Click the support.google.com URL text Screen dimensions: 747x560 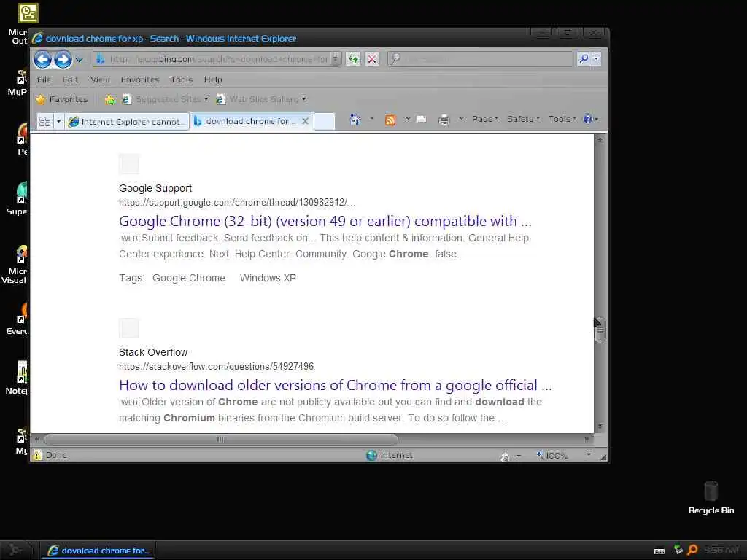(237, 203)
